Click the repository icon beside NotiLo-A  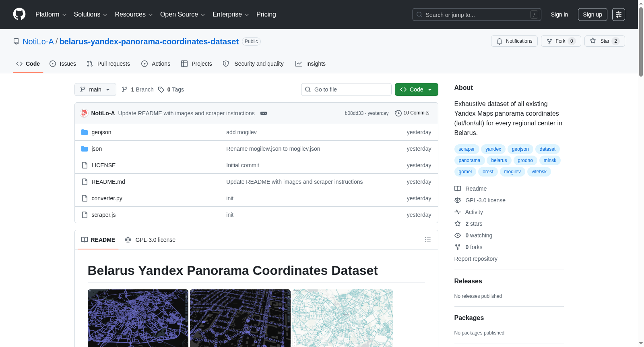pos(16,42)
